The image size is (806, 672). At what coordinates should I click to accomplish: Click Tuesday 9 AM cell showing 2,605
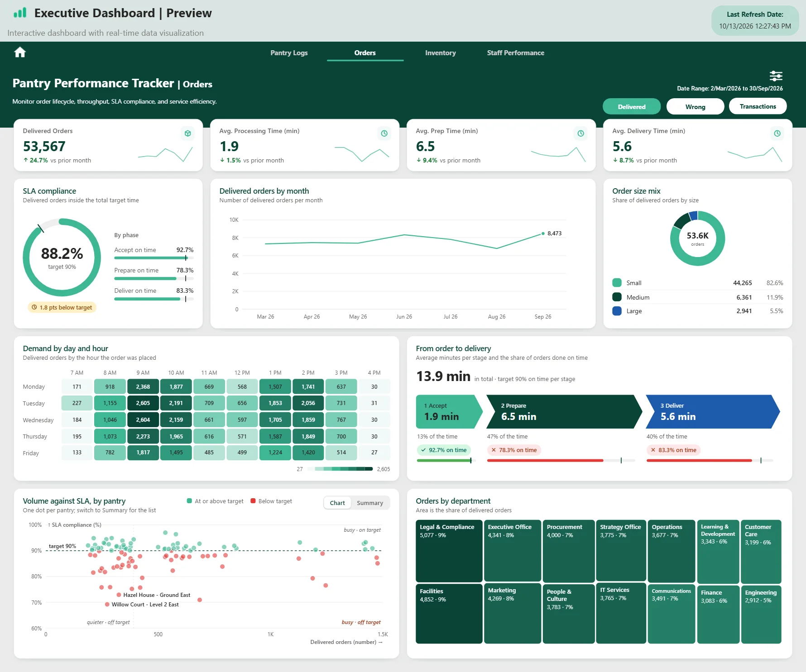pos(143,403)
